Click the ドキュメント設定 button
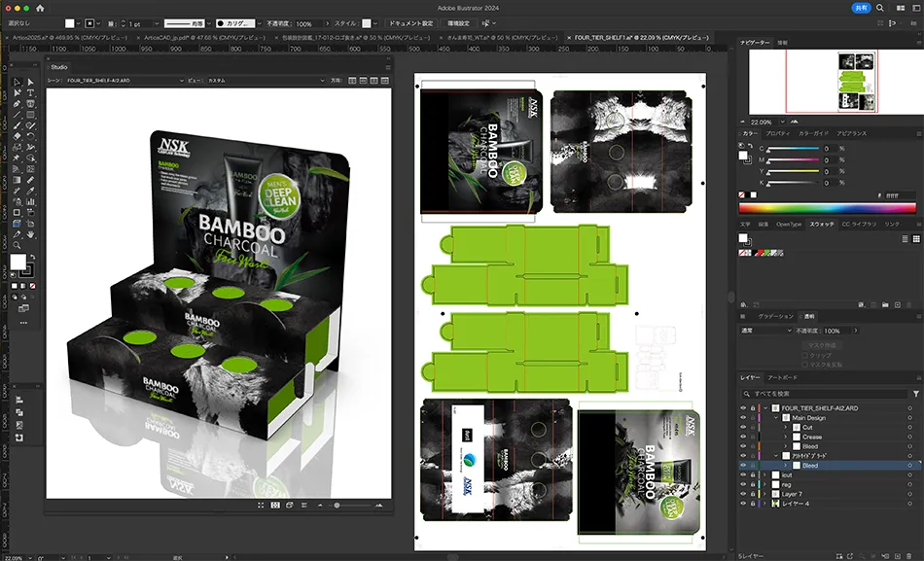Viewport: 924px width, 561px height. [x=409, y=22]
